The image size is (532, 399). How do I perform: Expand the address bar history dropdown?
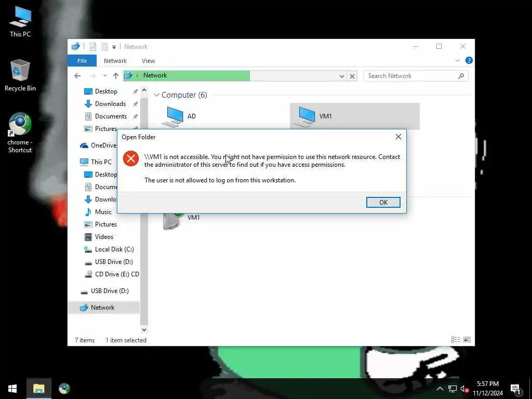[x=342, y=76]
